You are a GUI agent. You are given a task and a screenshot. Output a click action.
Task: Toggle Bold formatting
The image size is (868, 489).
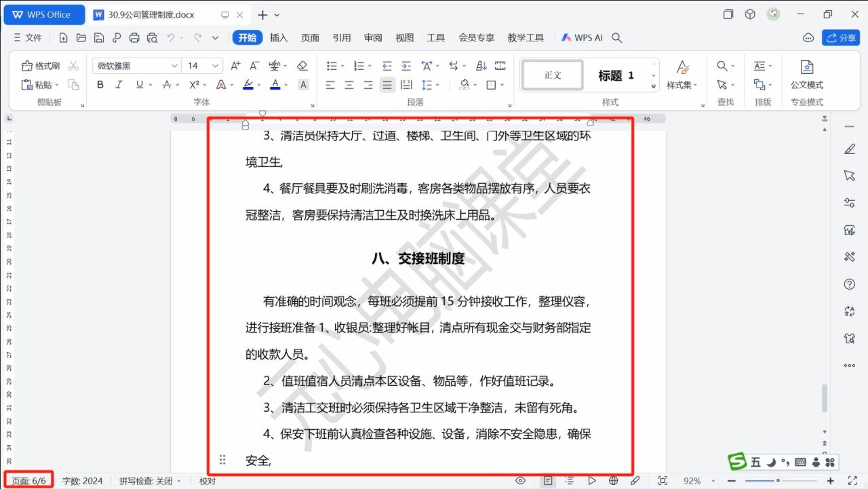pyautogui.click(x=100, y=85)
